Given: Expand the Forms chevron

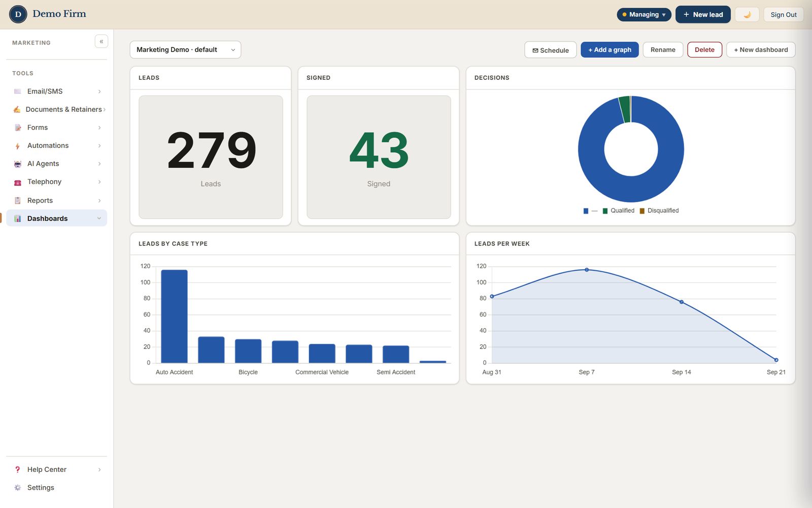Looking at the screenshot, I should 99,128.
